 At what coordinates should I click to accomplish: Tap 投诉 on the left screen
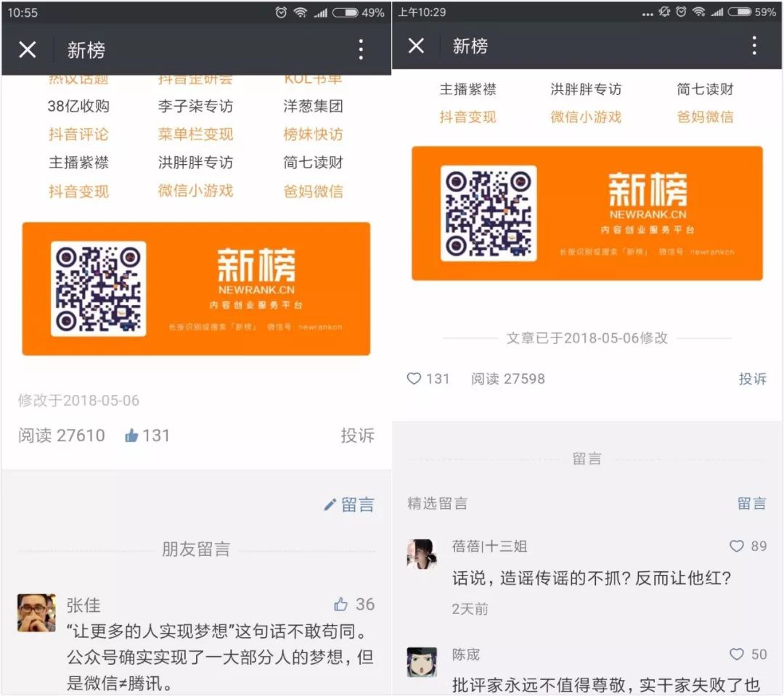tap(357, 435)
